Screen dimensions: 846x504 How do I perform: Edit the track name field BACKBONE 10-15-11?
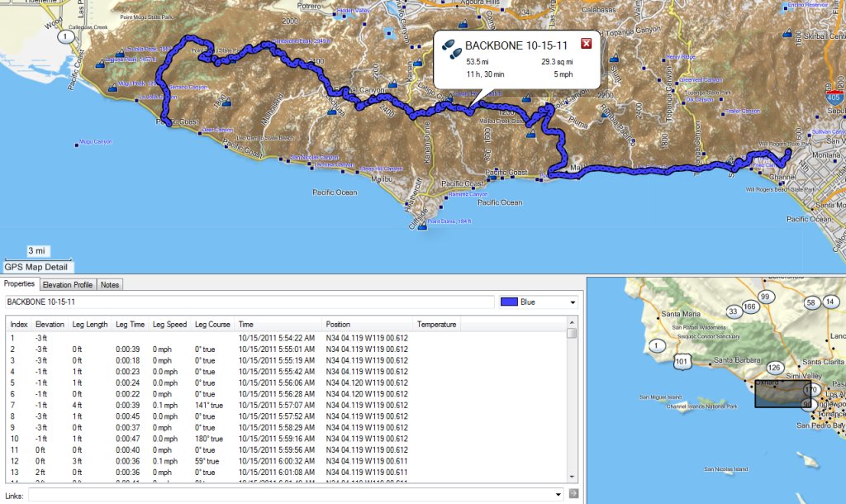(250, 302)
